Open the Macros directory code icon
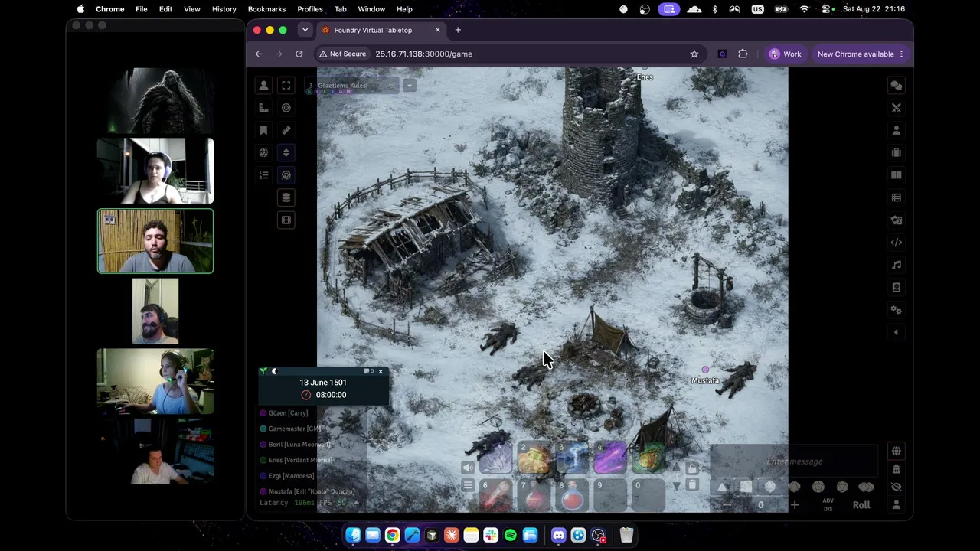The height and width of the screenshot is (551, 980). [897, 243]
